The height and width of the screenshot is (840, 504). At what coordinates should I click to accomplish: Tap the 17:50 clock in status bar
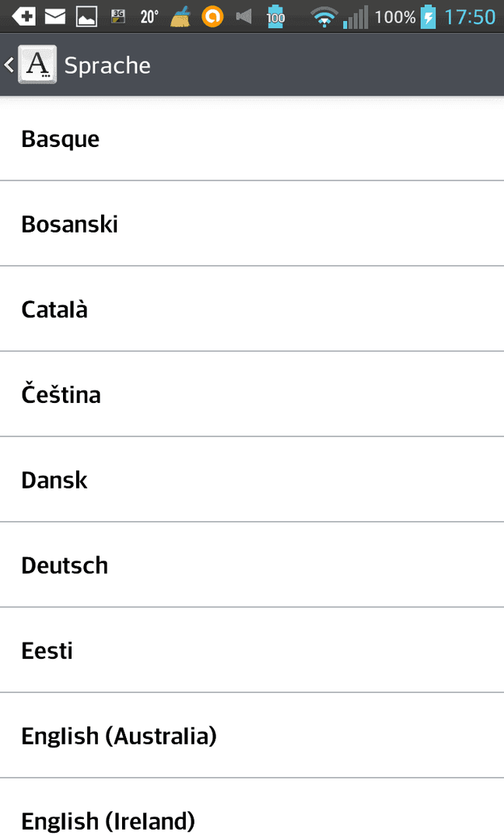(x=470, y=17)
